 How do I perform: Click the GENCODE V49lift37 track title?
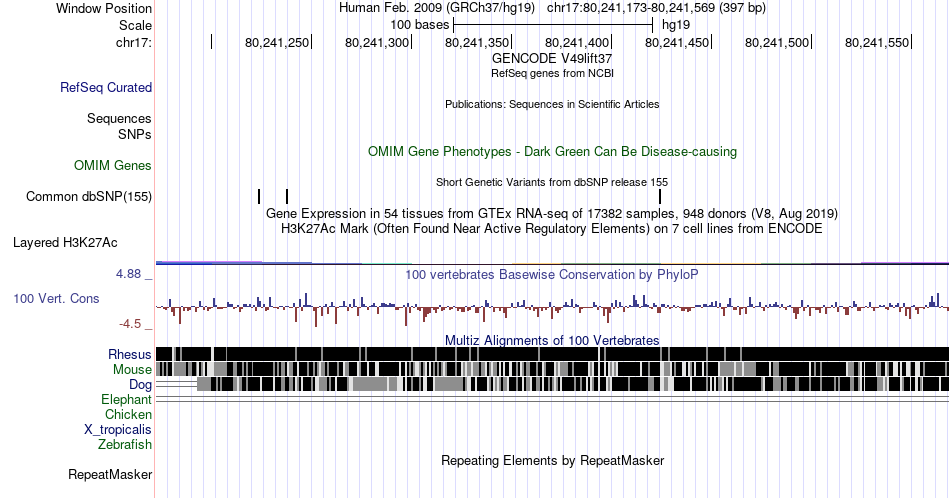point(552,58)
